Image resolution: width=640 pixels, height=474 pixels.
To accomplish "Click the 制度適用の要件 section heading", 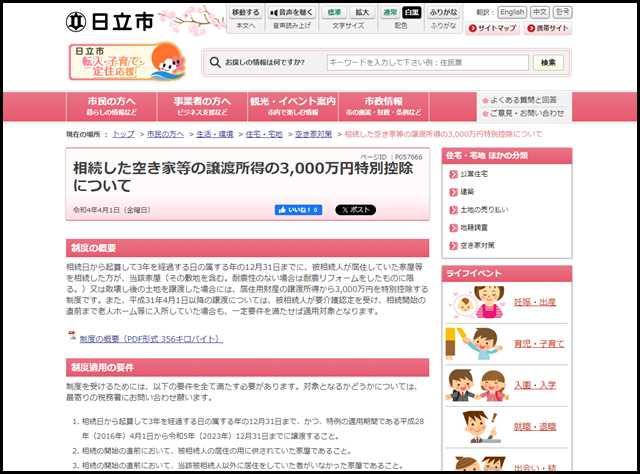I will (x=247, y=367).
